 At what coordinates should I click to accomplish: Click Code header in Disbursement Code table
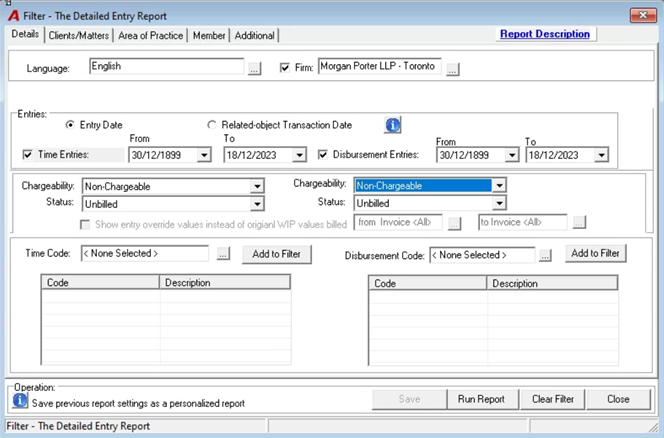coord(428,283)
